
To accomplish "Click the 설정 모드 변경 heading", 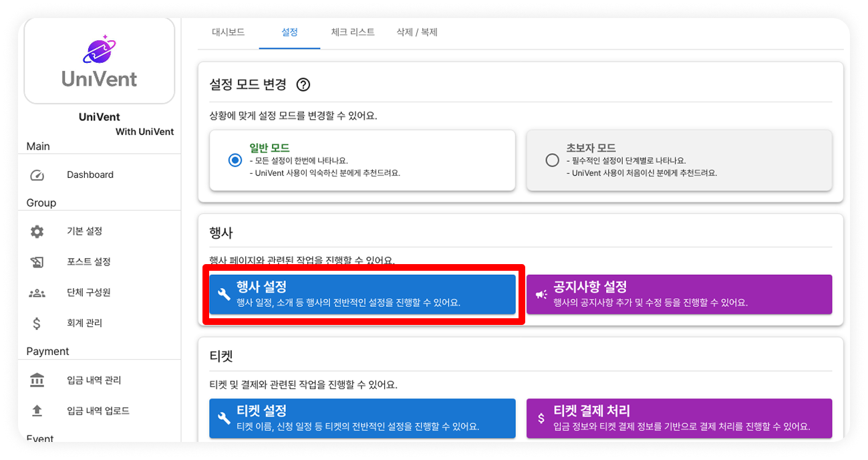I will click(248, 85).
